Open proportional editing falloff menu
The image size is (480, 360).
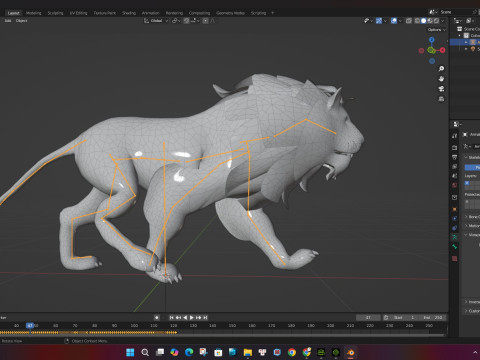[x=212, y=21]
